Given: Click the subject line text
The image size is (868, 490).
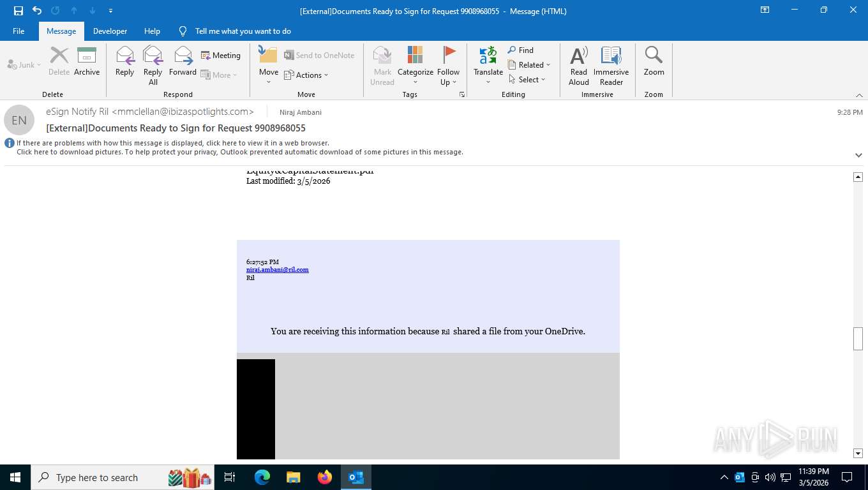Looking at the screenshot, I should coord(176,128).
